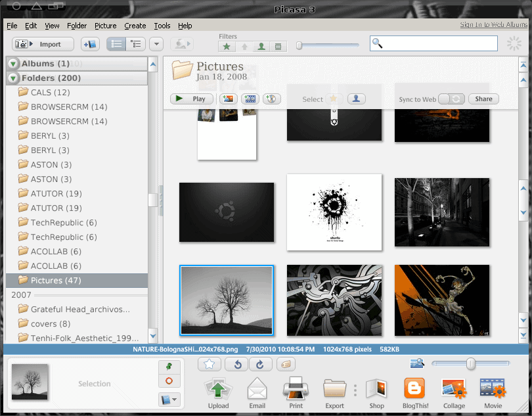
Task: Select the first BROWSERCRM (14) folder
Action: [x=77, y=107]
